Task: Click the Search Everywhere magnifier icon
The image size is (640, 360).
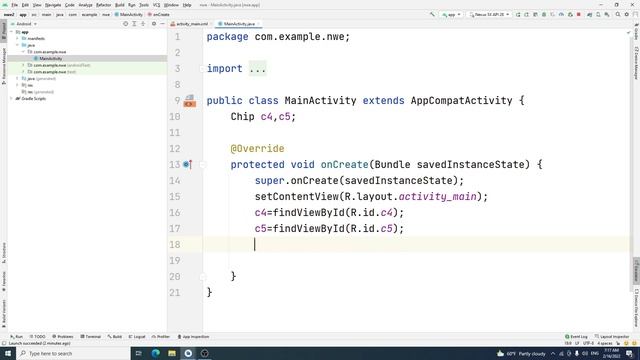Action: (618, 15)
